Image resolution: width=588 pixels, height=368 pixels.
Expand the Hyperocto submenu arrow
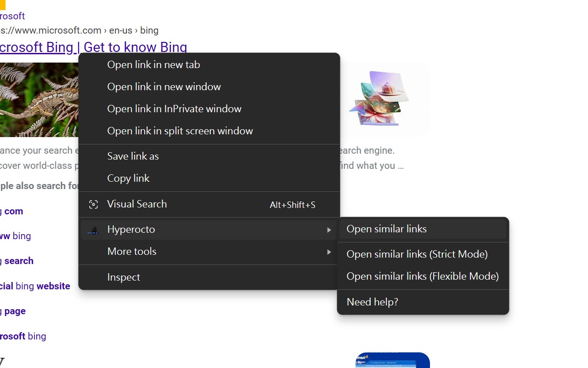coord(329,230)
